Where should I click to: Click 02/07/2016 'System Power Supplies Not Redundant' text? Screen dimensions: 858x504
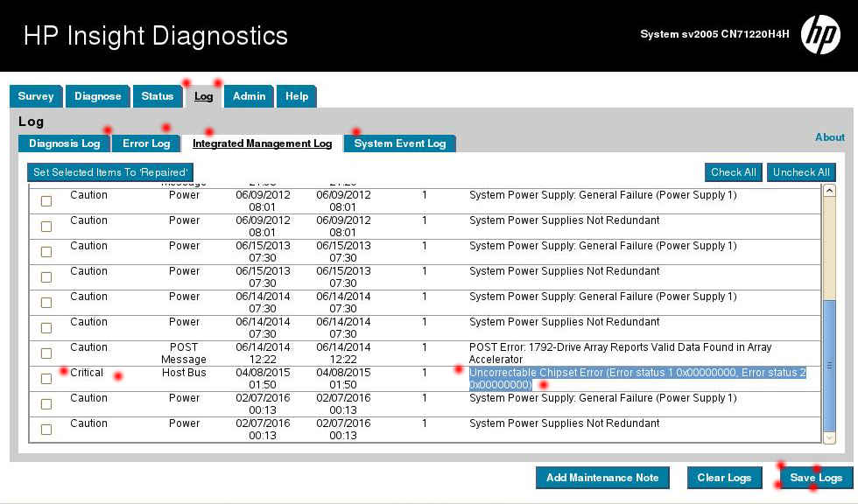point(564,423)
